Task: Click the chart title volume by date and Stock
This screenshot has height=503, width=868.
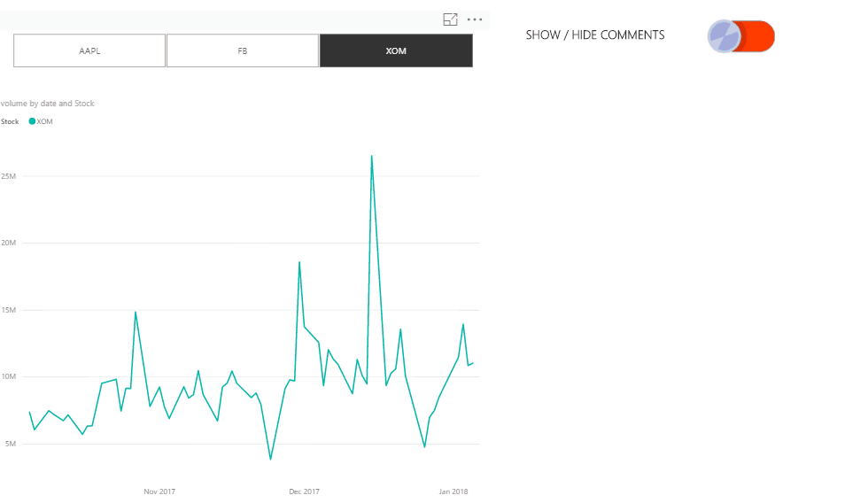Action: click(x=48, y=103)
